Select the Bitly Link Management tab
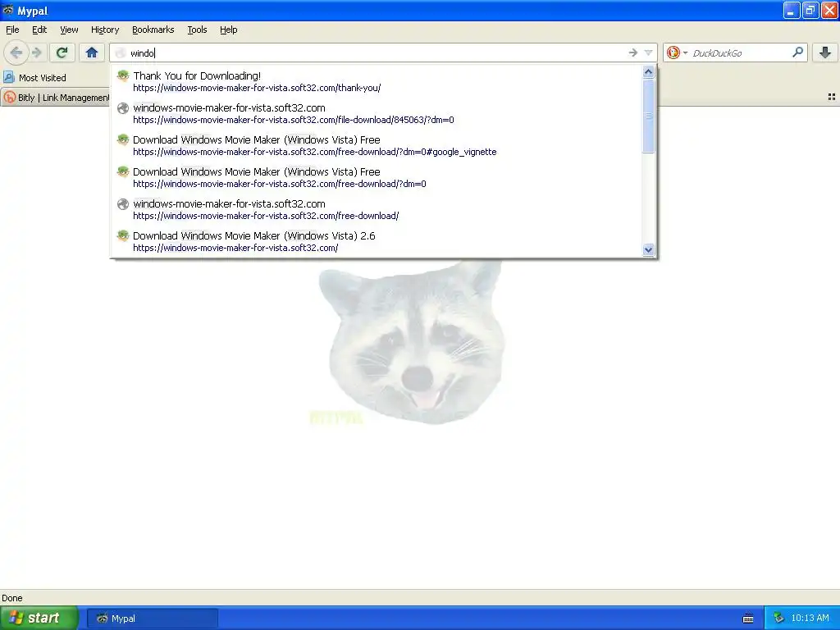This screenshot has width=840, height=630. point(56,98)
